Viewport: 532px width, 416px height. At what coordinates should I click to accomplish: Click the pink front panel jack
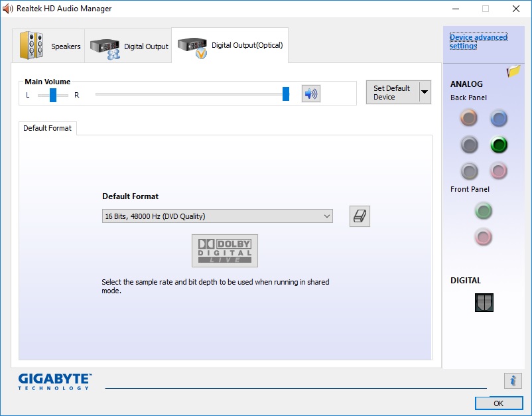[x=484, y=236]
